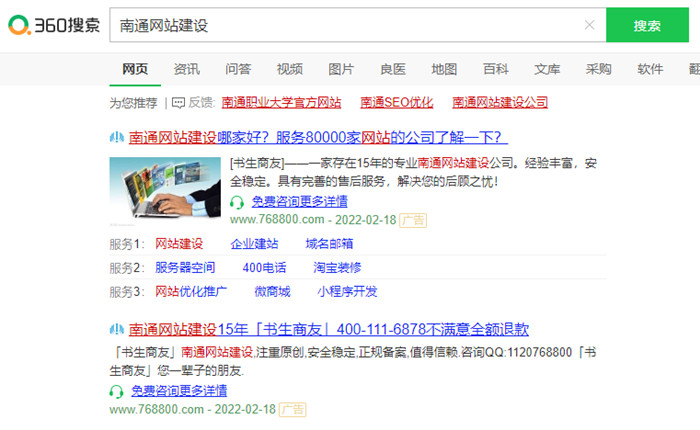This screenshot has height=430, width=700.
Task: Click www.768800.com URL under the first result
Action: coord(277,220)
